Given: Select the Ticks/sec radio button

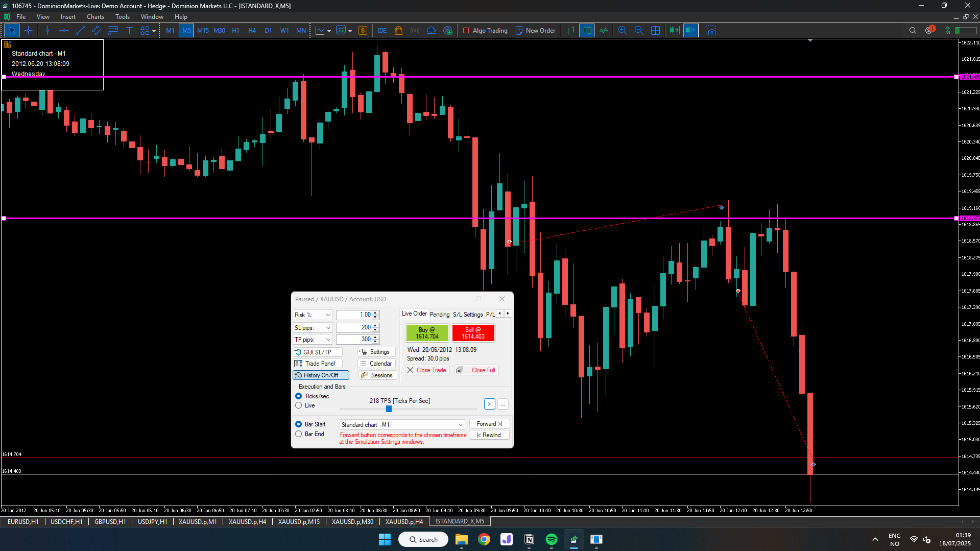Looking at the screenshot, I should 299,396.
